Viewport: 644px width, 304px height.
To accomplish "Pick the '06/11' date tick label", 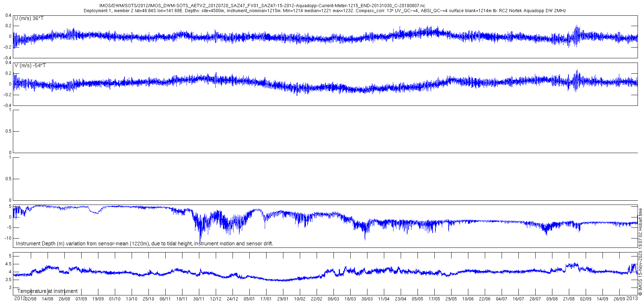I will (165, 299).
